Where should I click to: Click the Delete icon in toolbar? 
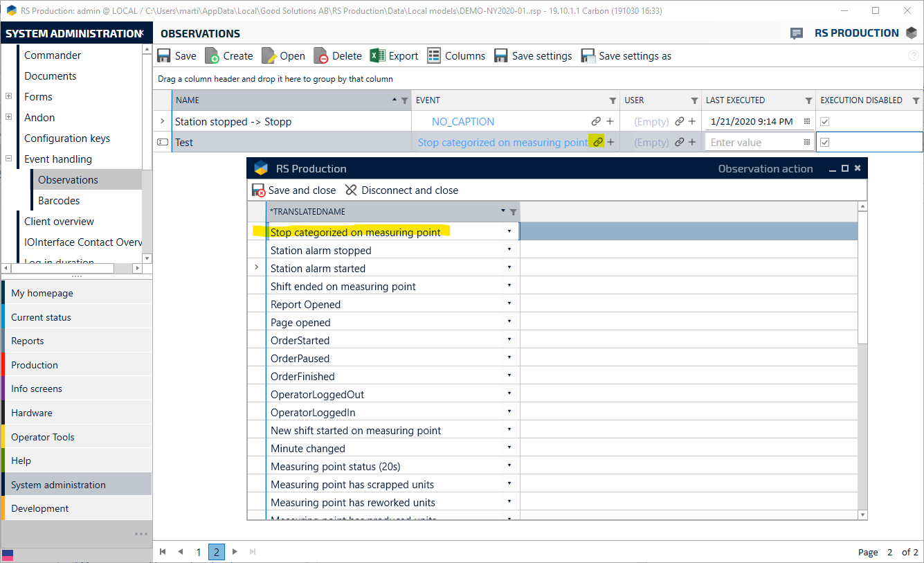click(x=321, y=56)
